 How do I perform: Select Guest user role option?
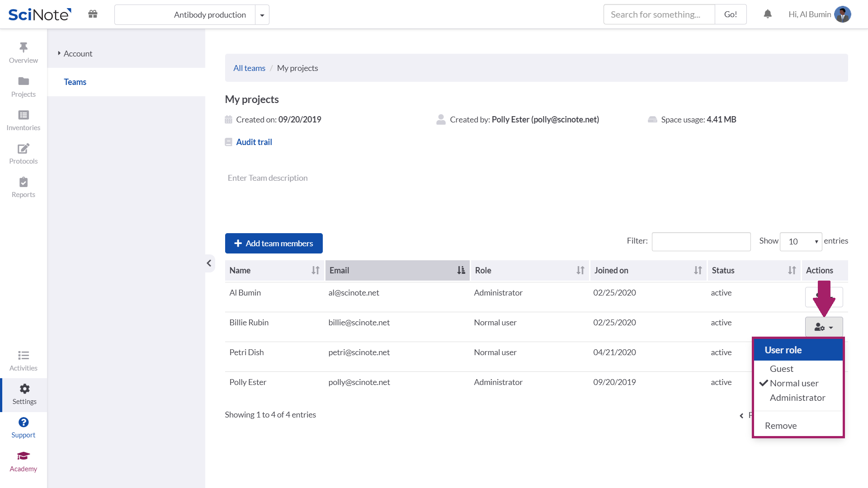coord(782,368)
